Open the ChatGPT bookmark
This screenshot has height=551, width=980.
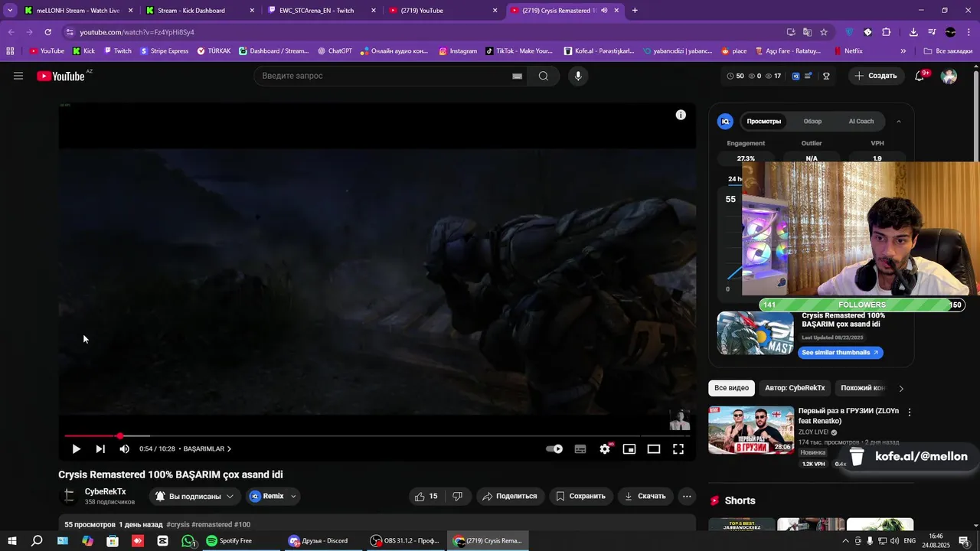coord(335,51)
